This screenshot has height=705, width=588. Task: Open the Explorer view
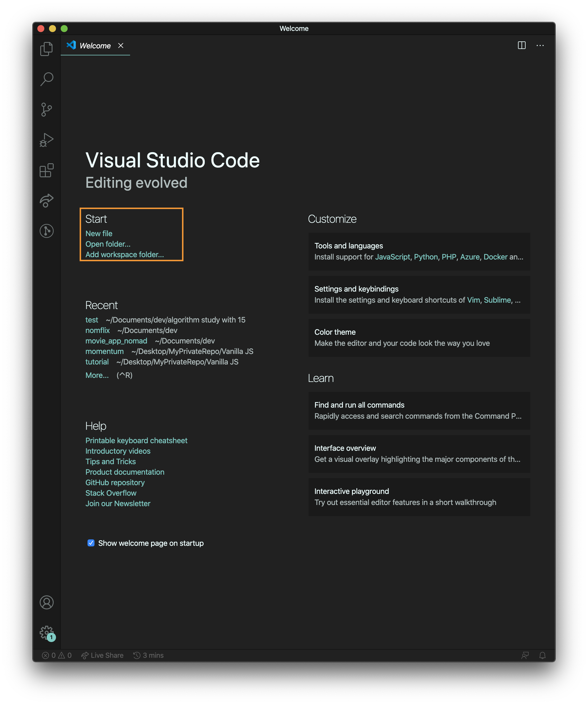pos(46,49)
